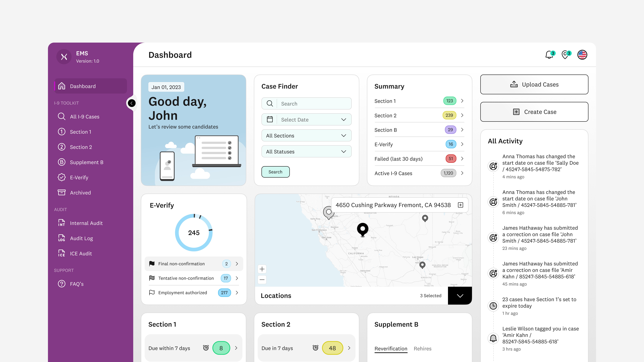The image size is (644, 362).
Task: Click the plus icon next to Fremont address
Action: coord(461,205)
